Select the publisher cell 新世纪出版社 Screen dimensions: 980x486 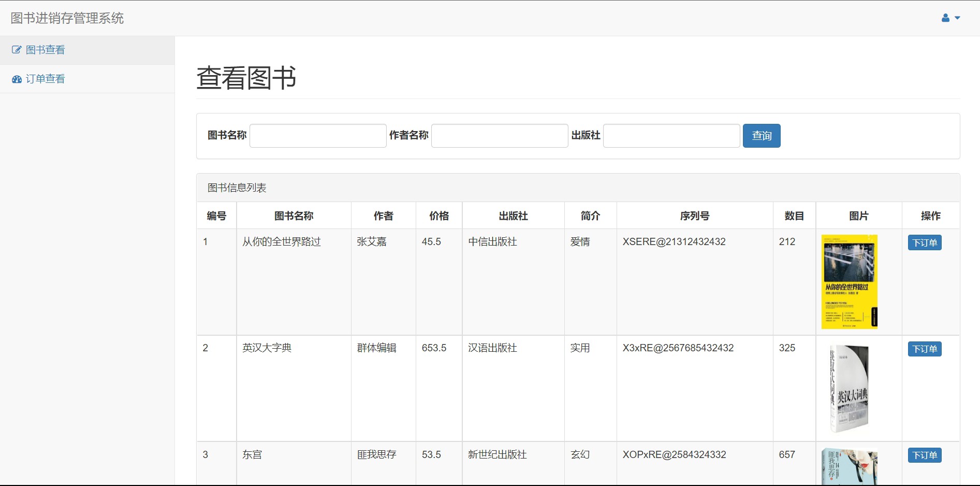click(498, 454)
